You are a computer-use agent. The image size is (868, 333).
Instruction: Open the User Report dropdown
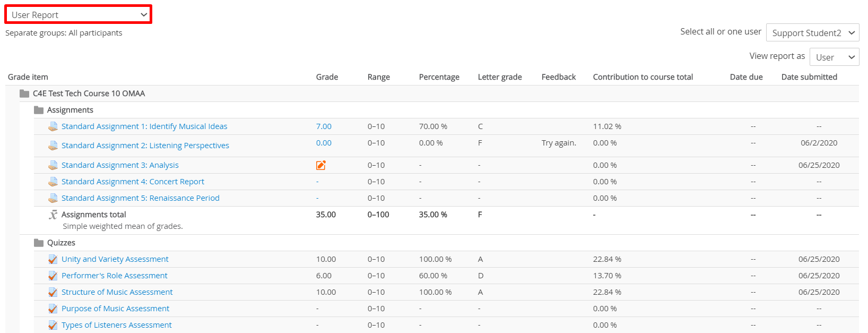79,15
